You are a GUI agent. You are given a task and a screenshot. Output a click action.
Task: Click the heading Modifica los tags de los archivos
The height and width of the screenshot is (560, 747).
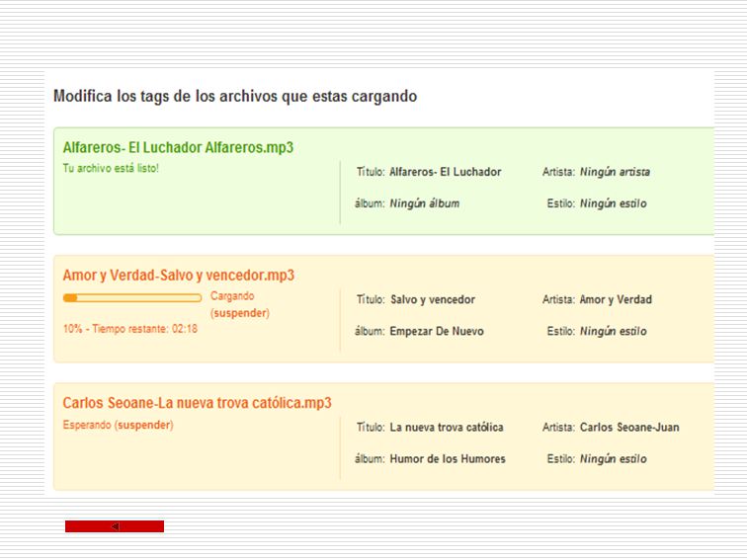[x=235, y=96]
